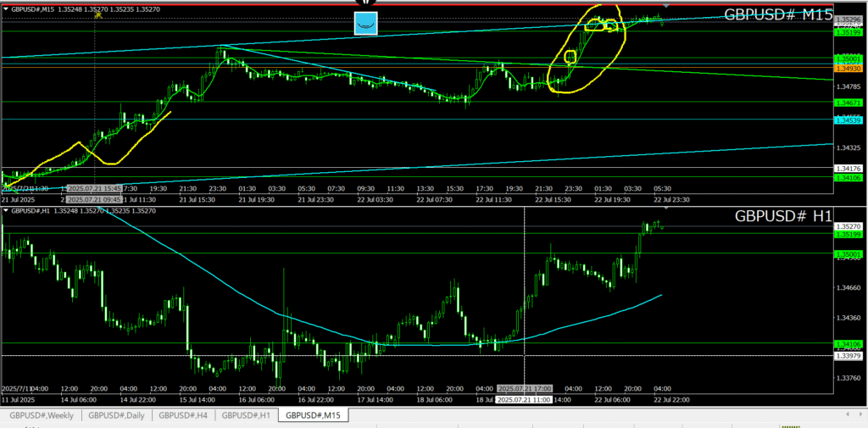Click the orange 1.34930 price label

pyautogui.click(x=848, y=67)
